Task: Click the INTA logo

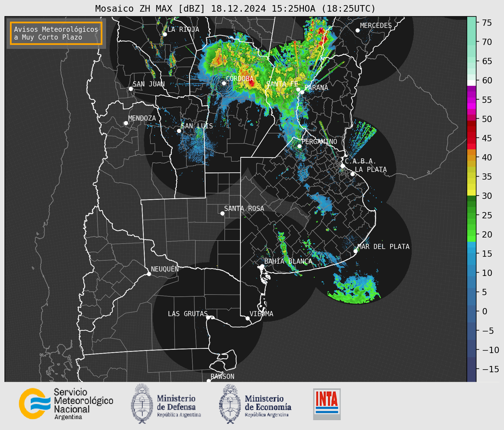Action: pos(327,404)
